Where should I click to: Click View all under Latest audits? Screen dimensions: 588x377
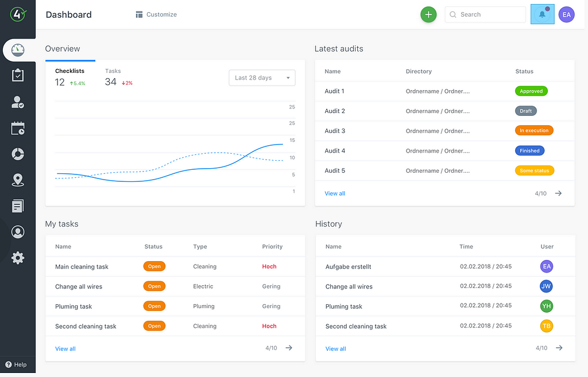click(x=335, y=193)
